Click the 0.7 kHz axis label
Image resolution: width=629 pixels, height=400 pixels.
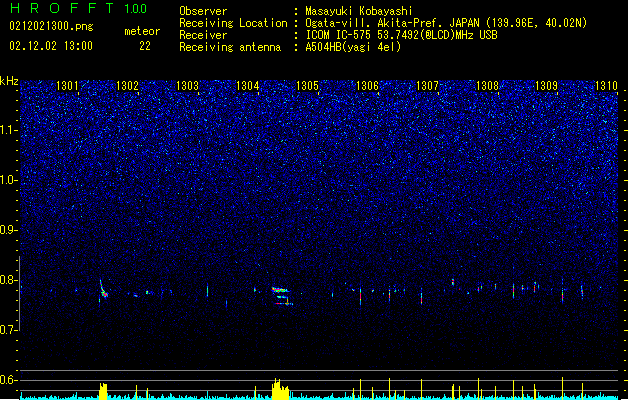[9, 330]
